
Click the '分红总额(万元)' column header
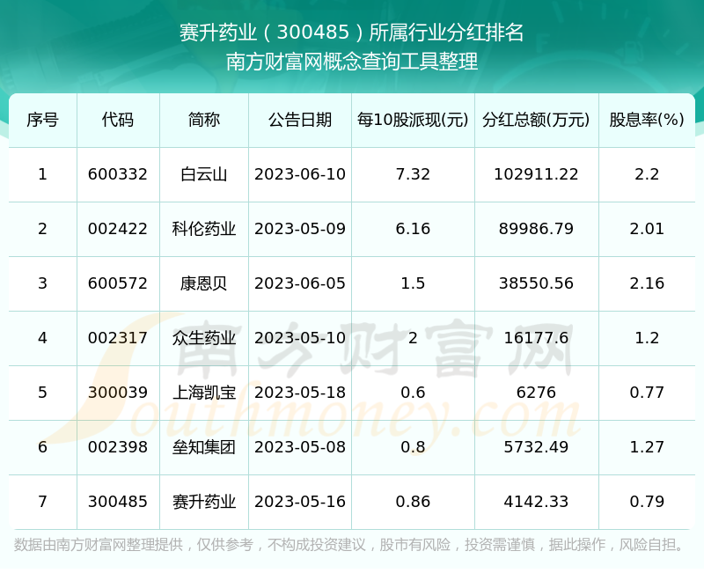coord(536,120)
